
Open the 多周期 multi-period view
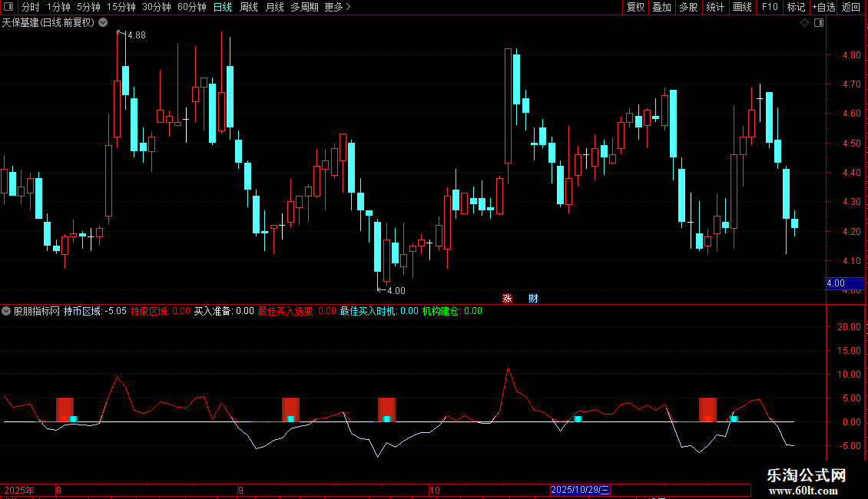click(x=304, y=7)
